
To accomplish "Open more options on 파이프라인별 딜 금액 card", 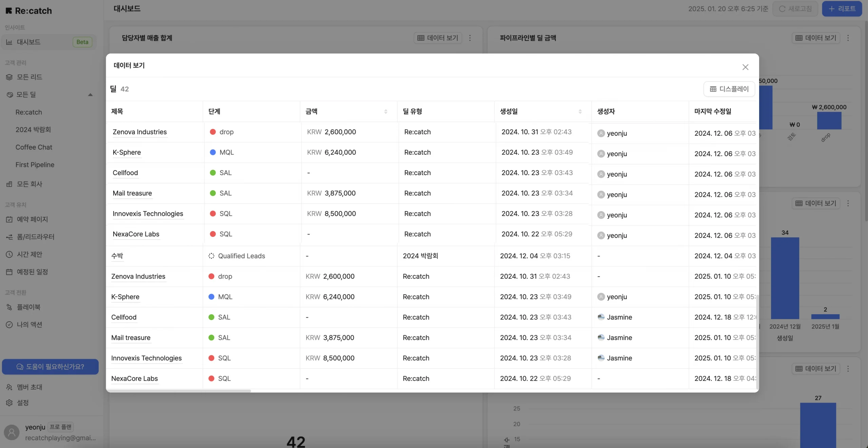I will pos(848,38).
